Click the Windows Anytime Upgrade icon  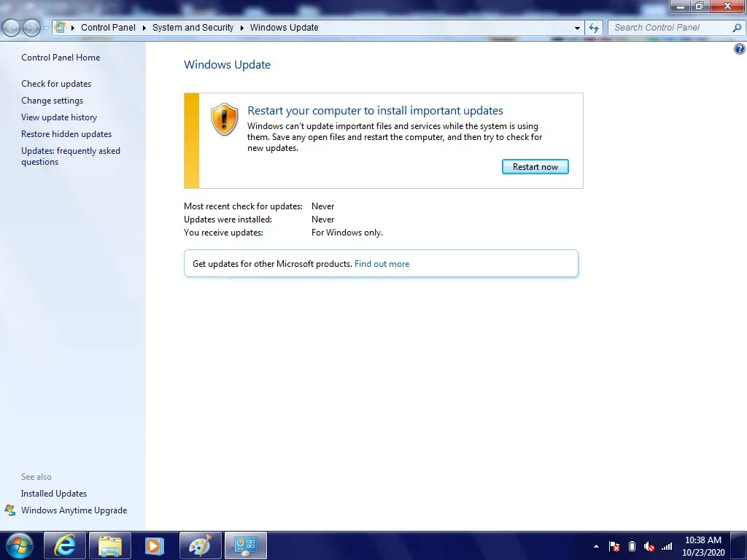10,510
